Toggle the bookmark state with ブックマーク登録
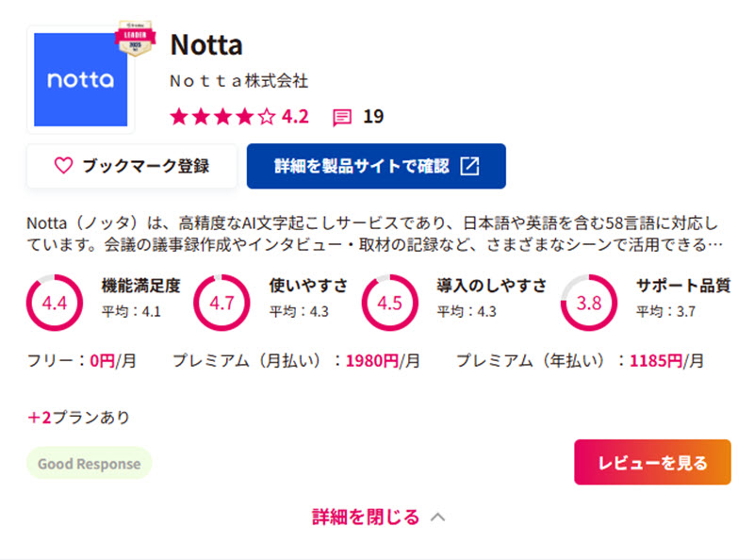The width and height of the screenshot is (754, 560). click(131, 165)
